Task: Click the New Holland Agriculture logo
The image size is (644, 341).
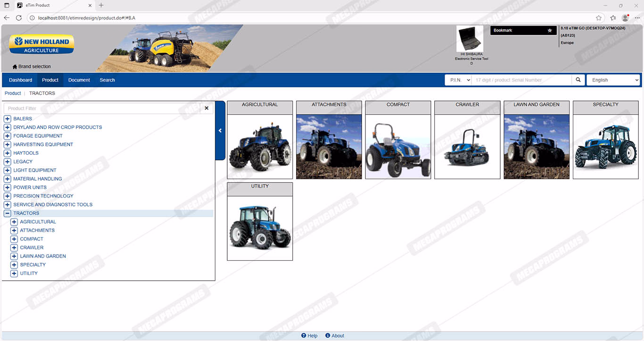Action: 41,45
